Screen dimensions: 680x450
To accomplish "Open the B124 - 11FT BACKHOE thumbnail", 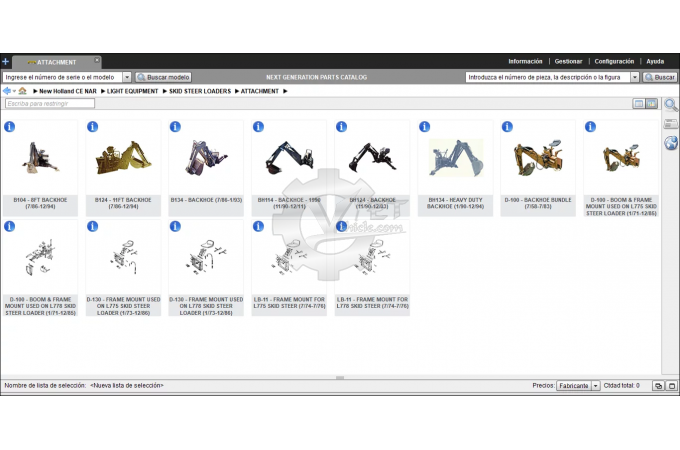I will click(x=123, y=158).
